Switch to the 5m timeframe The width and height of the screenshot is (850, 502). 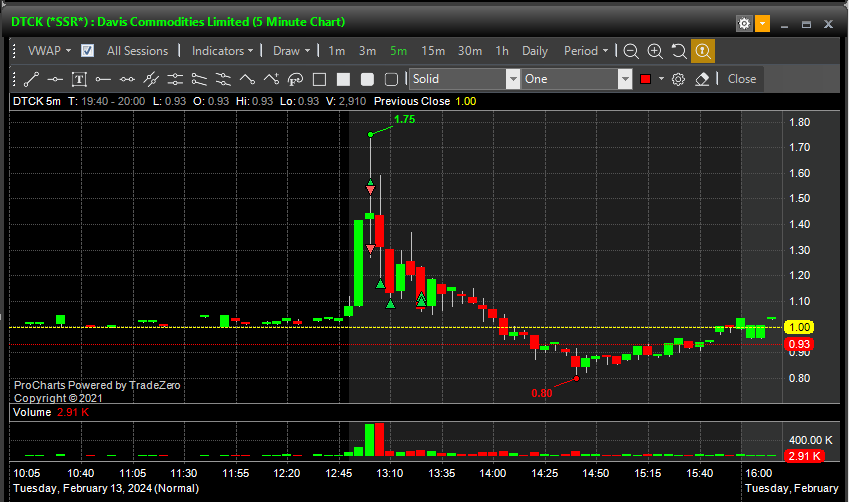coord(398,51)
